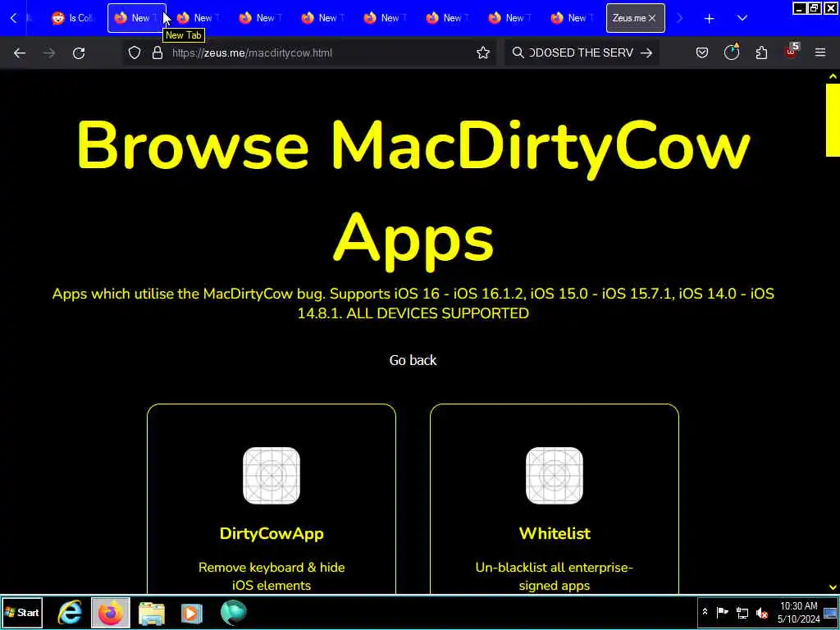Focus the search box containing 'DOSED THE SERV'
The width and height of the screenshot is (840, 630).
(x=582, y=52)
